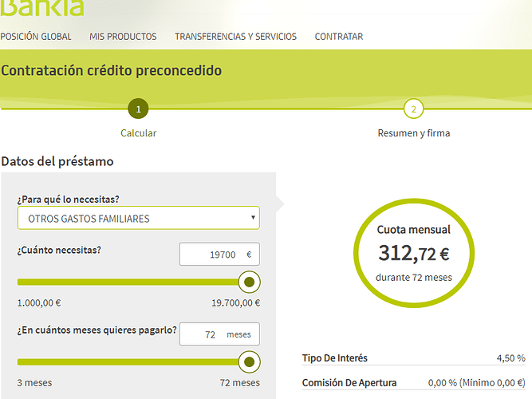The image size is (532, 399).
Task: Open the Mis Productos menu
Action: click(x=123, y=37)
